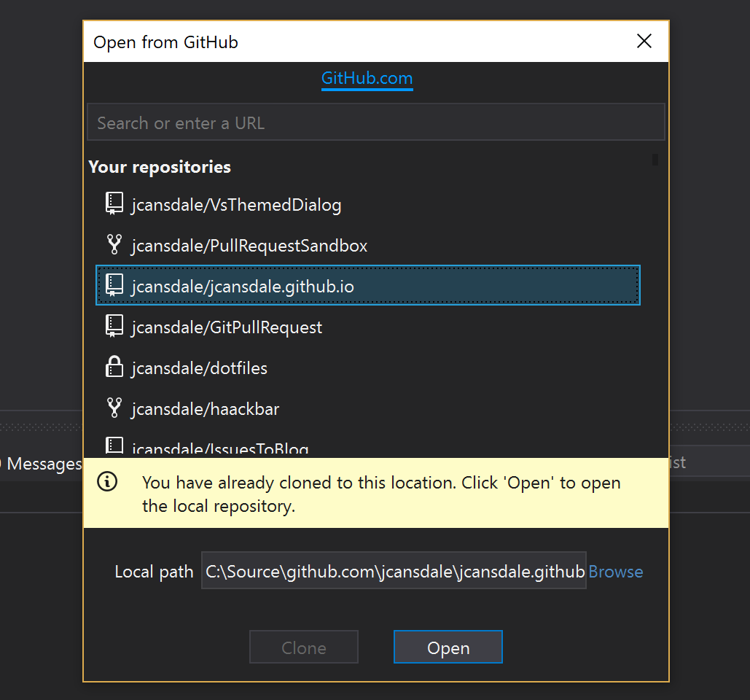Viewport: 750px width, 700px height.
Task: Select jcansdale/PullRequestSandbox repository
Action: click(368, 244)
